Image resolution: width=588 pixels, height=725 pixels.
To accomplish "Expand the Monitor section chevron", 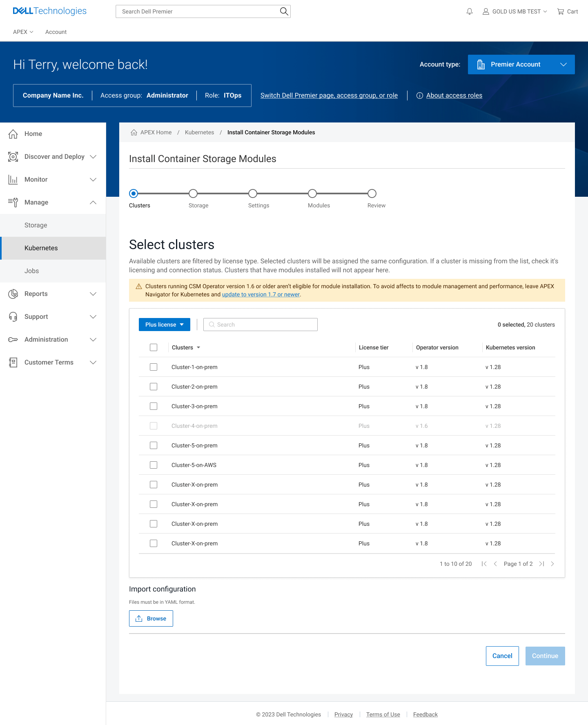I will pos(93,180).
